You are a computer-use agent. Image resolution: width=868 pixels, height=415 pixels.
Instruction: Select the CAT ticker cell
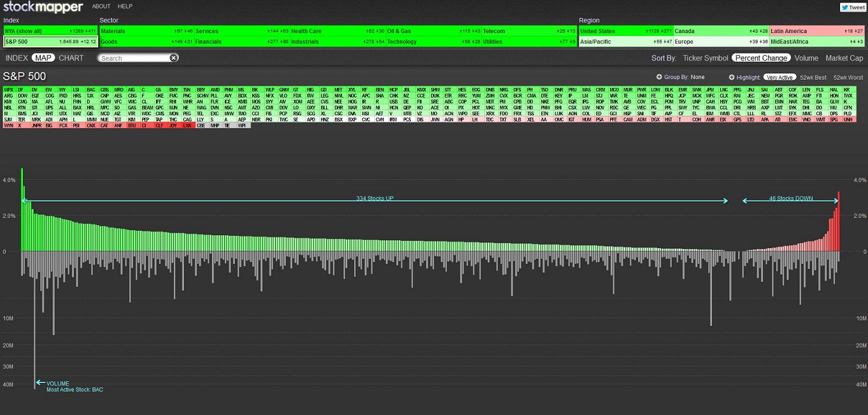point(106,126)
